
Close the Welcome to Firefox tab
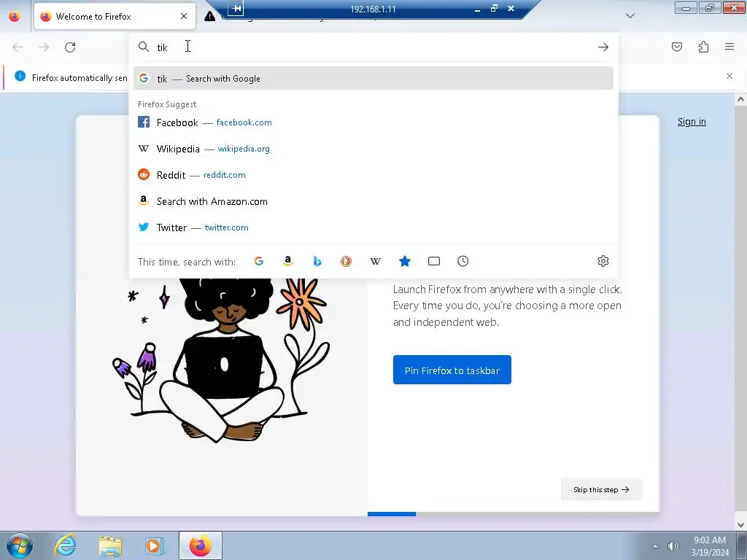pyautogui.click(x=184, y=16)
